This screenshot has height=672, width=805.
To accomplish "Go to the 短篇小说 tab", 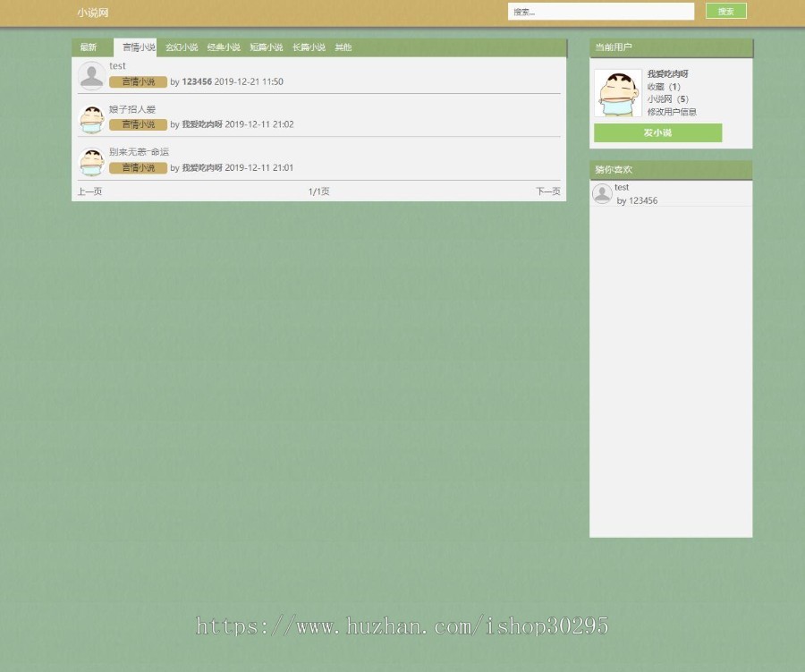I will coord(267,47).
